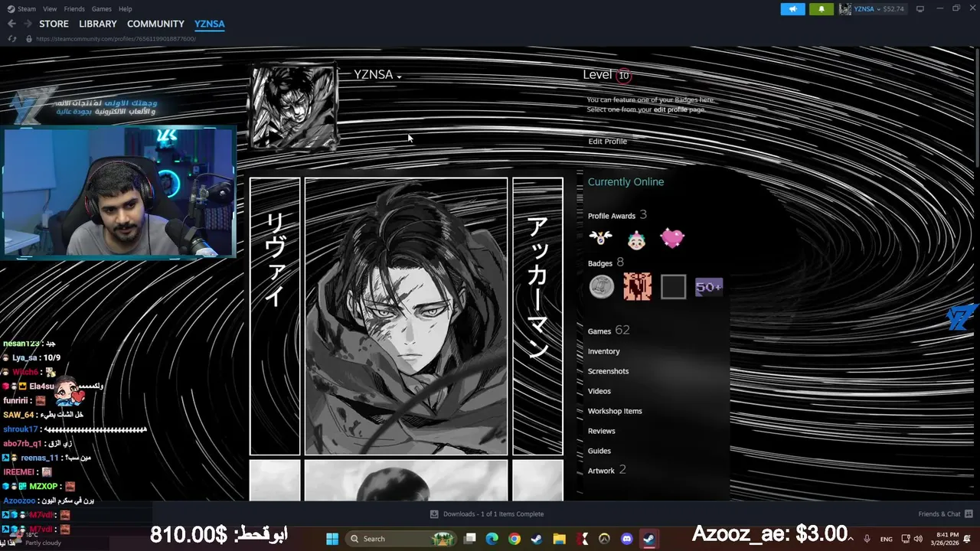This screenshot has width=980, height=551.
Task: Click the padlock icon beside the URL
Action: 29,38
